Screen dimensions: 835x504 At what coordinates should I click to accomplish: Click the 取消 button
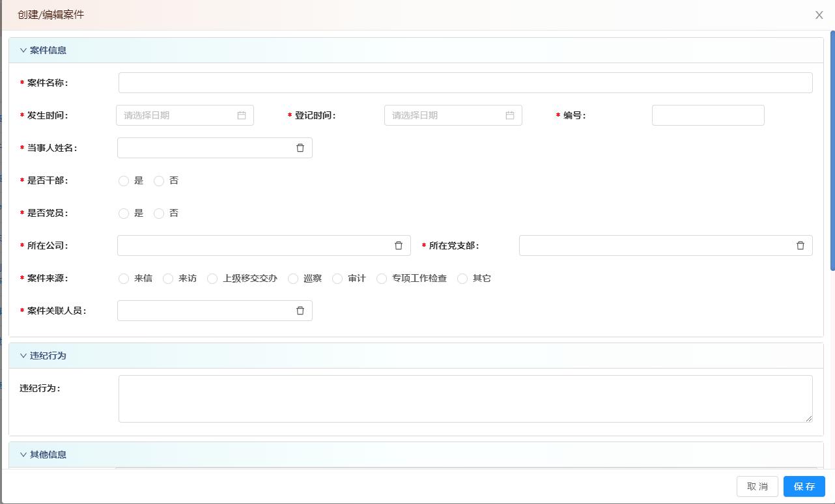point(757,486)
